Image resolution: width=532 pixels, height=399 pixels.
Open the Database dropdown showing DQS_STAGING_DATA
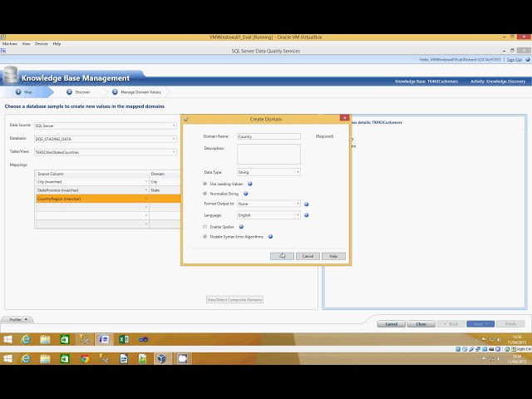click(106, 139)
